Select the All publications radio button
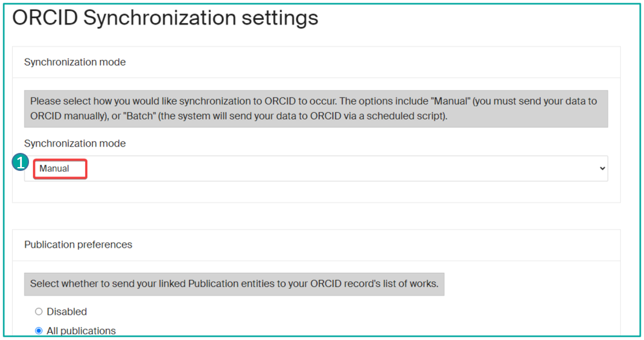This screenshot has height=340, width=644. click(39, 331)
